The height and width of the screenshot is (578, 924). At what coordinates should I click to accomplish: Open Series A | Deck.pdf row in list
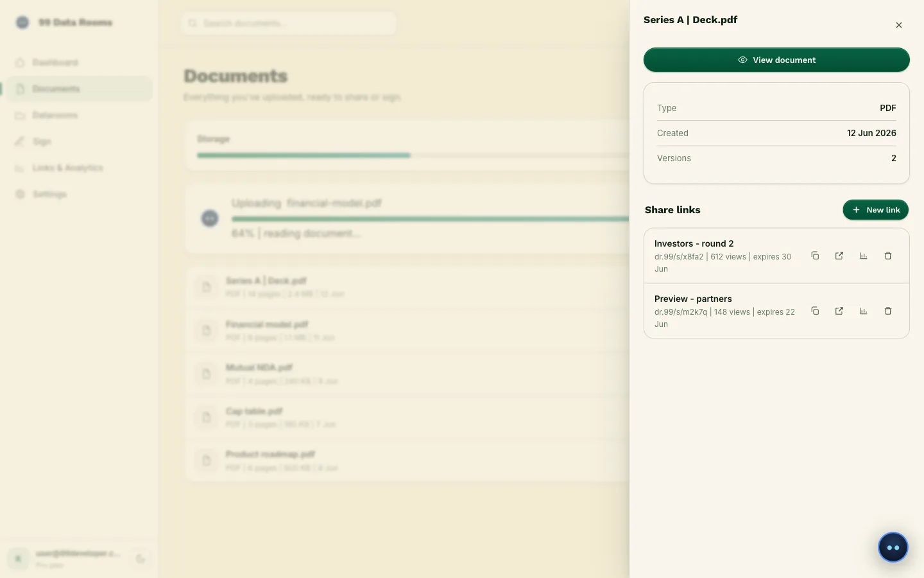(407, 287)
